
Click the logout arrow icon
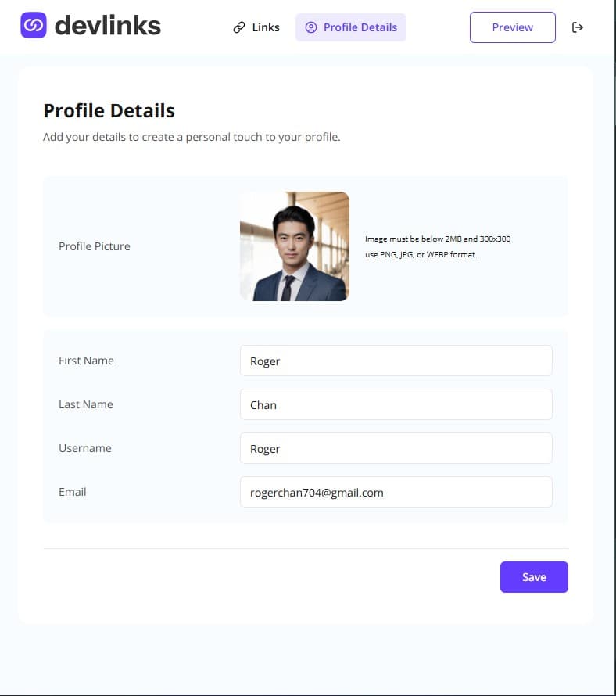tap(578, 27)
